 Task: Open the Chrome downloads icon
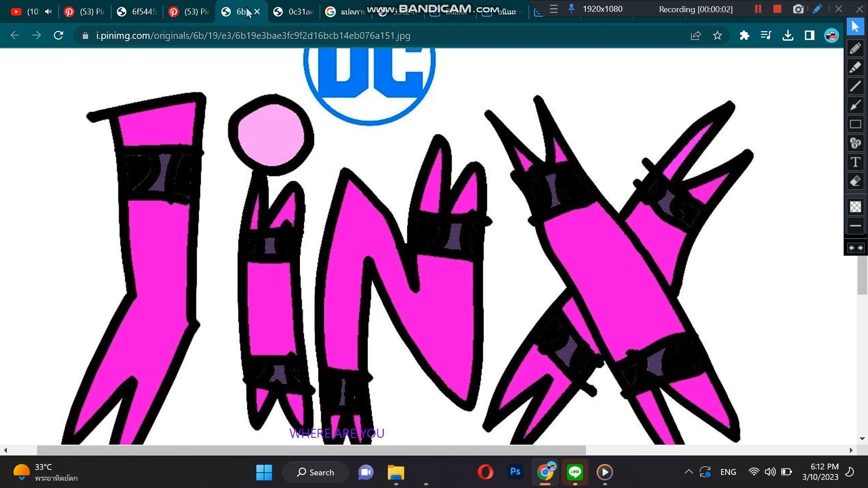click(788, 36)
